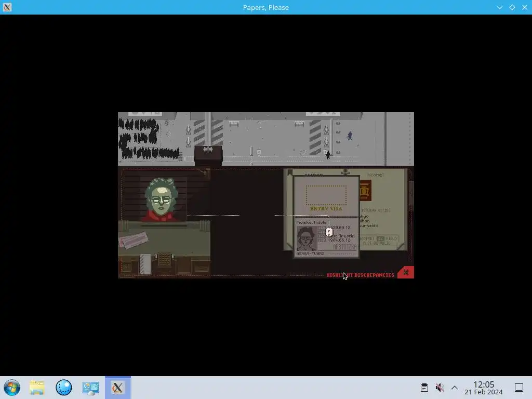Open the clipboard tray icon
This screenshot has width=532, height=399.
(424, 388)
